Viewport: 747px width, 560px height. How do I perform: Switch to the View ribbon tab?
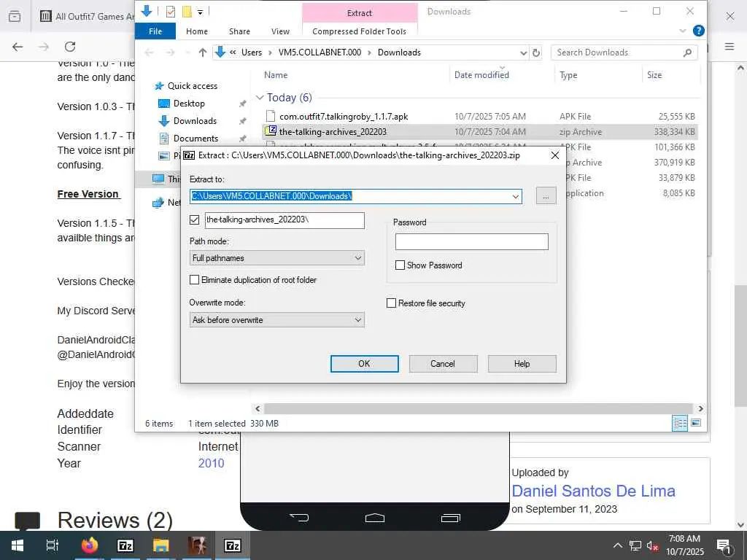[280, 31]
